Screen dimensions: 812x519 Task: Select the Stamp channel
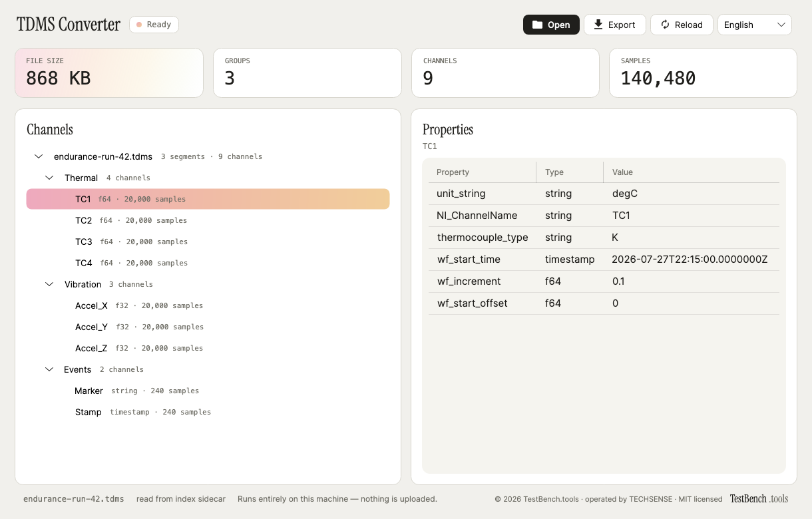pyautogui.click(x=208, y=412)
